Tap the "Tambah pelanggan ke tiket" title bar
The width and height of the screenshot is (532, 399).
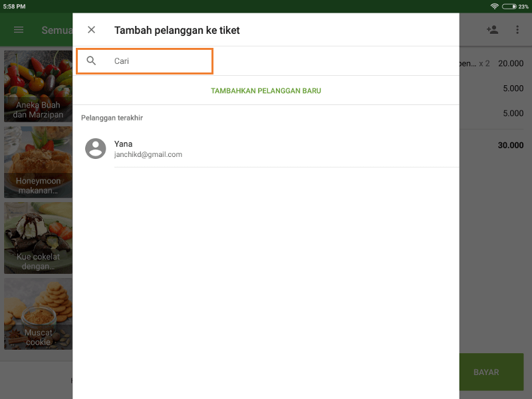(178, 30)
